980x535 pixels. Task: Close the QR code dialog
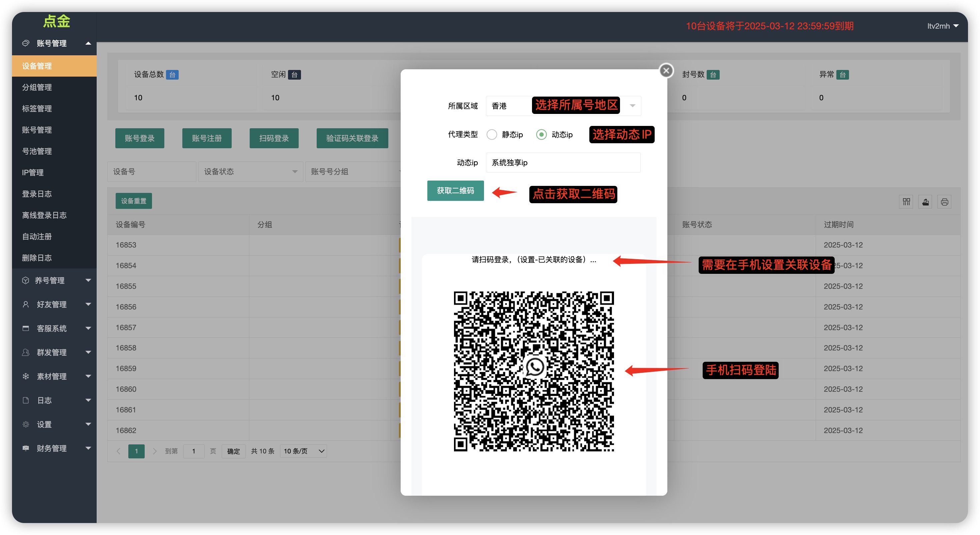tap(666, 71)
